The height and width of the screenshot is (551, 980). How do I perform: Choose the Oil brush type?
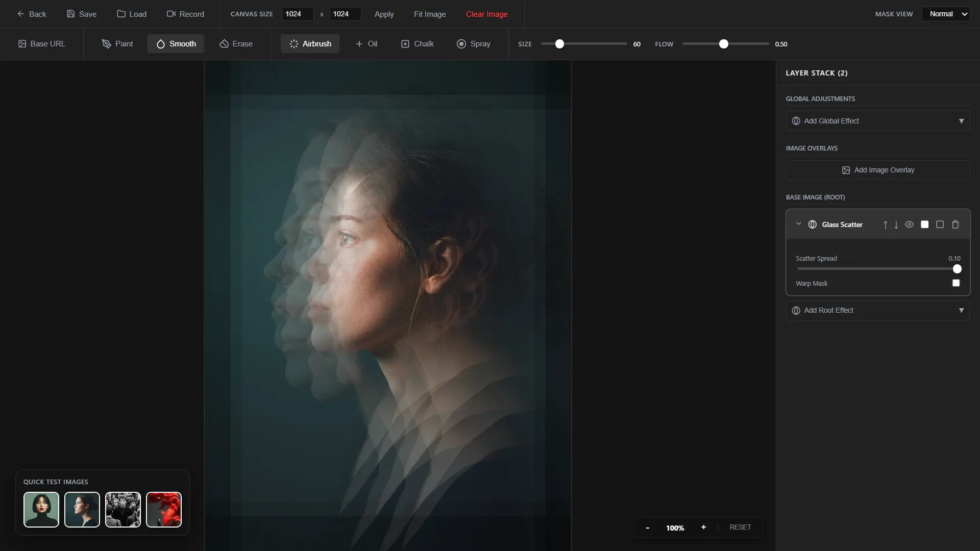366,44
